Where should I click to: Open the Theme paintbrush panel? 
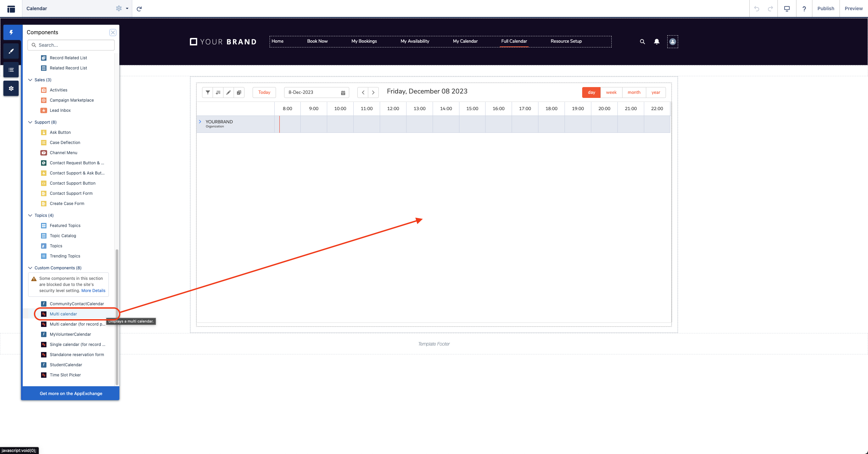tap(11, 51)
